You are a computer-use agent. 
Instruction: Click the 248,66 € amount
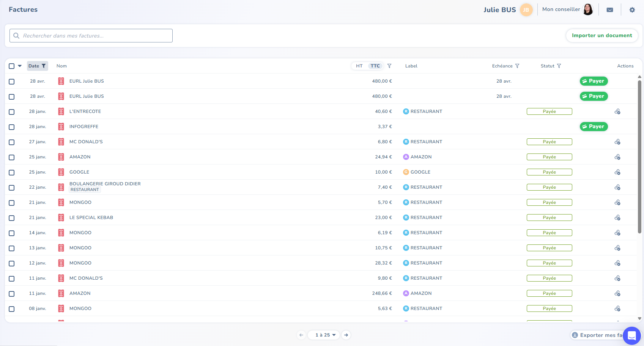pyautogui.click(x=382, y=293)
